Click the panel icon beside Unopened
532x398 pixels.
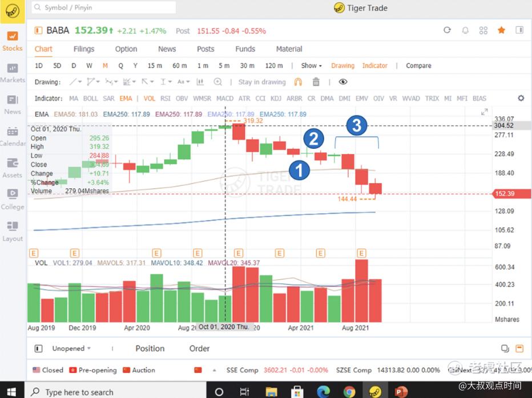click(39, 348)
